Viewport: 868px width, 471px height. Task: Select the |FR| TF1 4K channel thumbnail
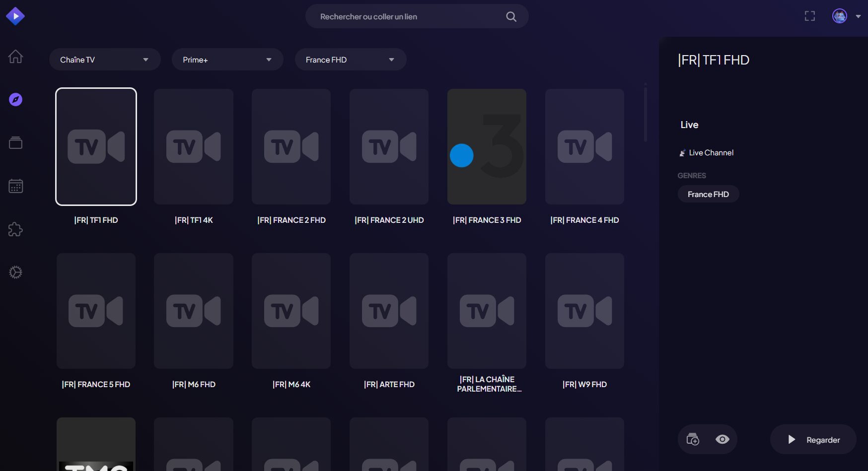[x=194, y=146]
